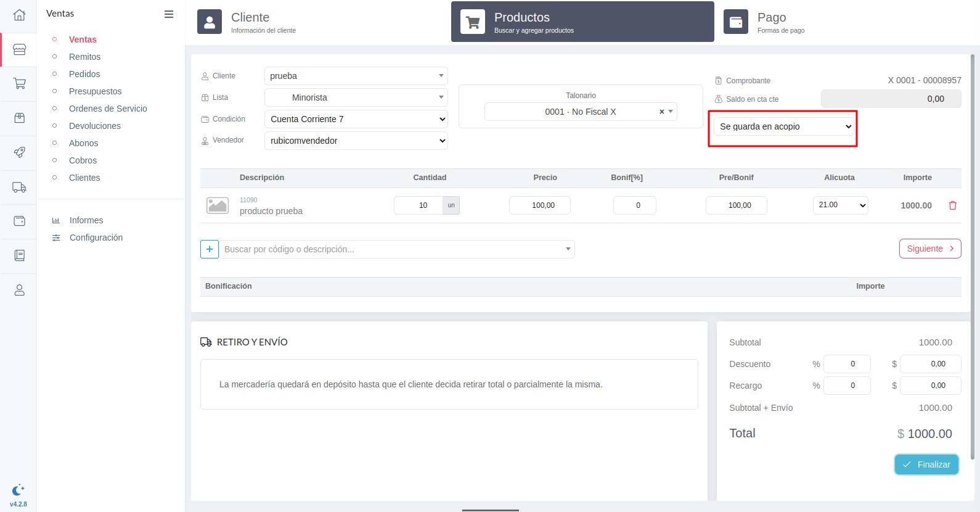Screen dimensions: 980x512
Task: Click the home icon in sidebar
Action: (19, 15)
